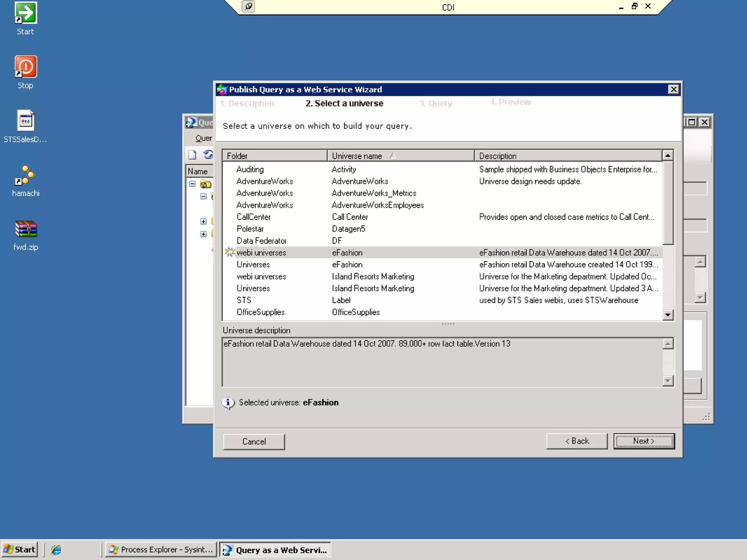This screenshot has width=747, height=560.
Task: Open the Quer menu in background window
Action: tap(204, 138)
